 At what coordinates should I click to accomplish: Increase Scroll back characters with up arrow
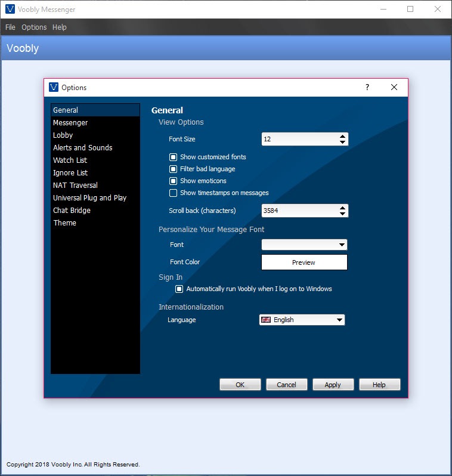(342, 208)
